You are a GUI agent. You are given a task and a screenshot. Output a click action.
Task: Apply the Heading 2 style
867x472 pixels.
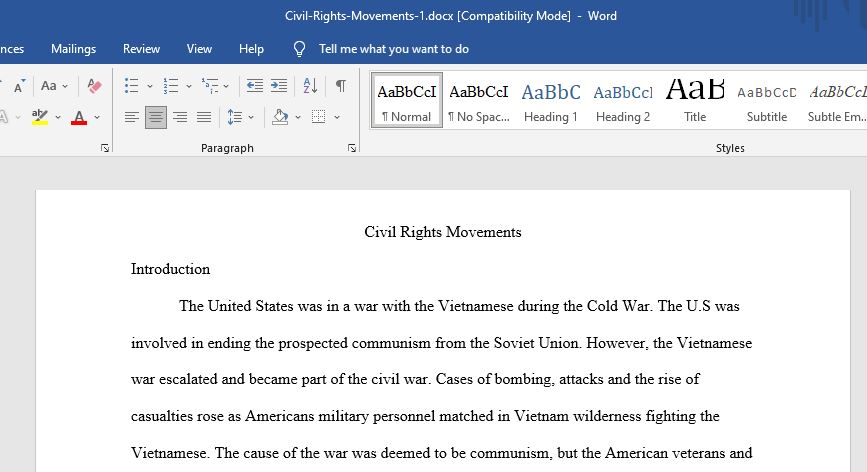coord(623,101)
